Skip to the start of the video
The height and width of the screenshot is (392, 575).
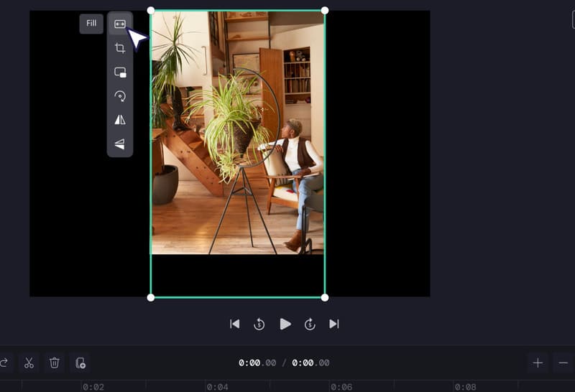coord(235,325)
